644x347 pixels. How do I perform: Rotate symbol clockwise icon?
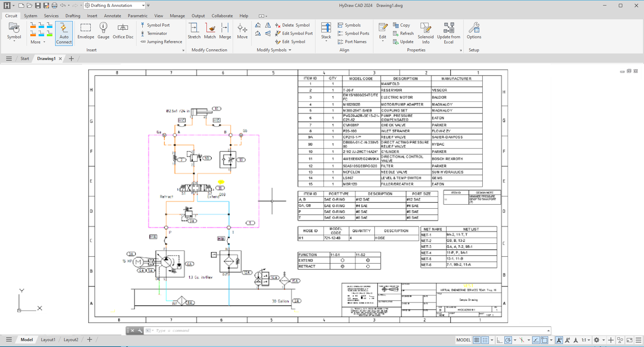coord(258,33)
